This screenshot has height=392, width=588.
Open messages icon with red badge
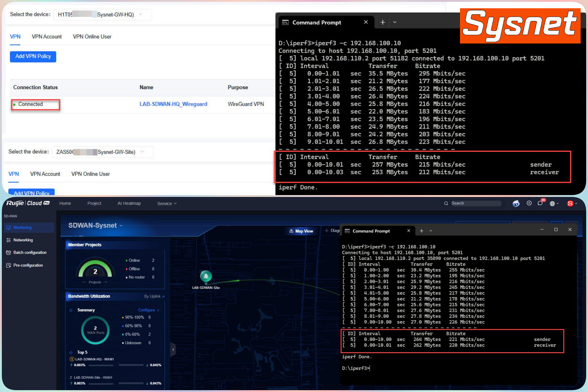(x=541, y=202)
